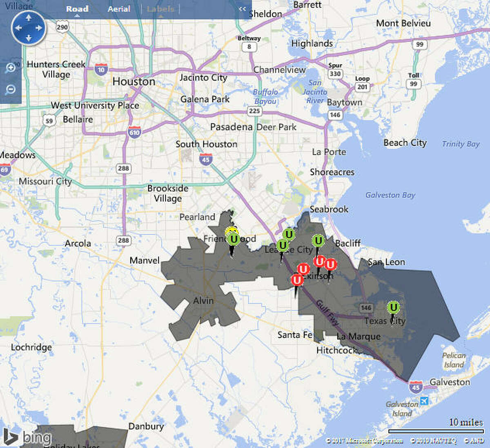Zoom out with the minus magnifier
490x448 pixels.
[10, 89]
